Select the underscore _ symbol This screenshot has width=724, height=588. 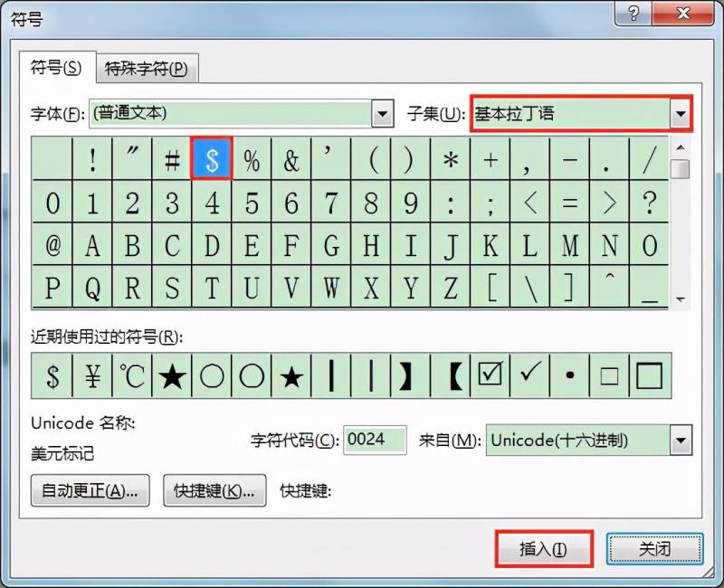point(649,287)
